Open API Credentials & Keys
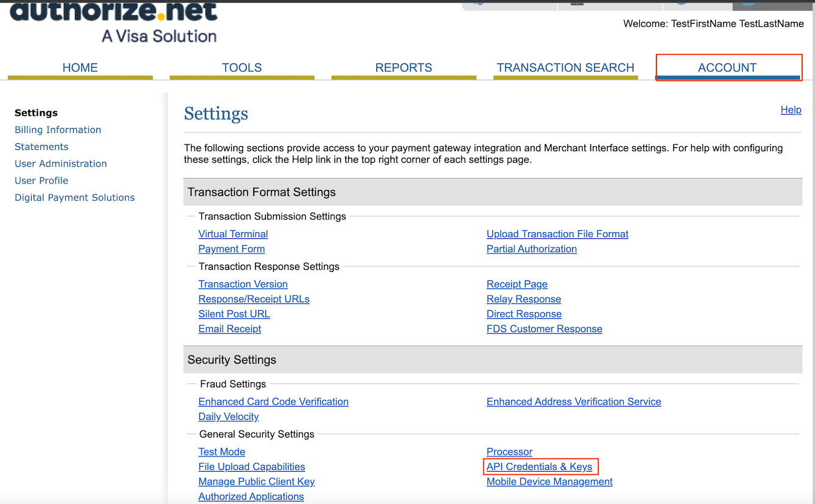This screenshot has width=815, height=504. tap(539, 467)
